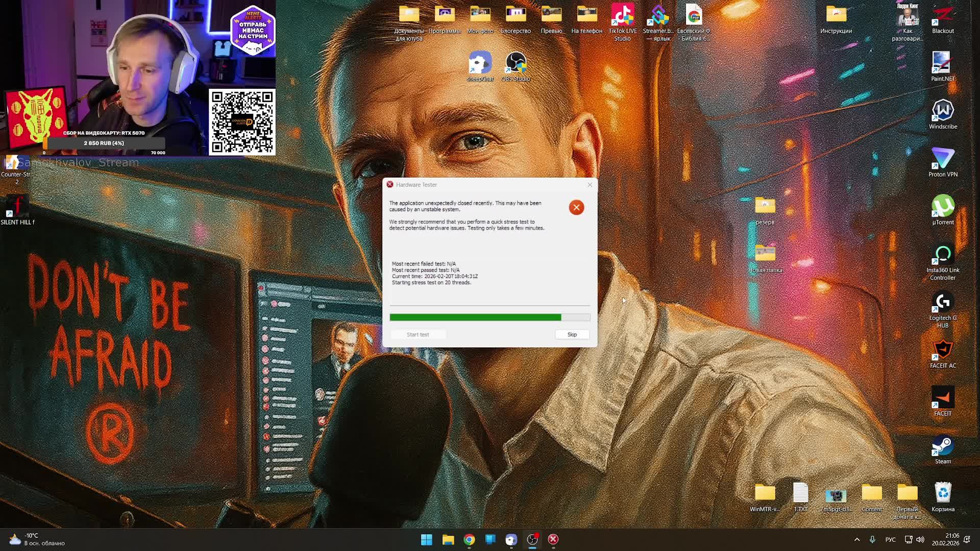
Task: Open the volume control in the system tray
Action: click(920, 539)
